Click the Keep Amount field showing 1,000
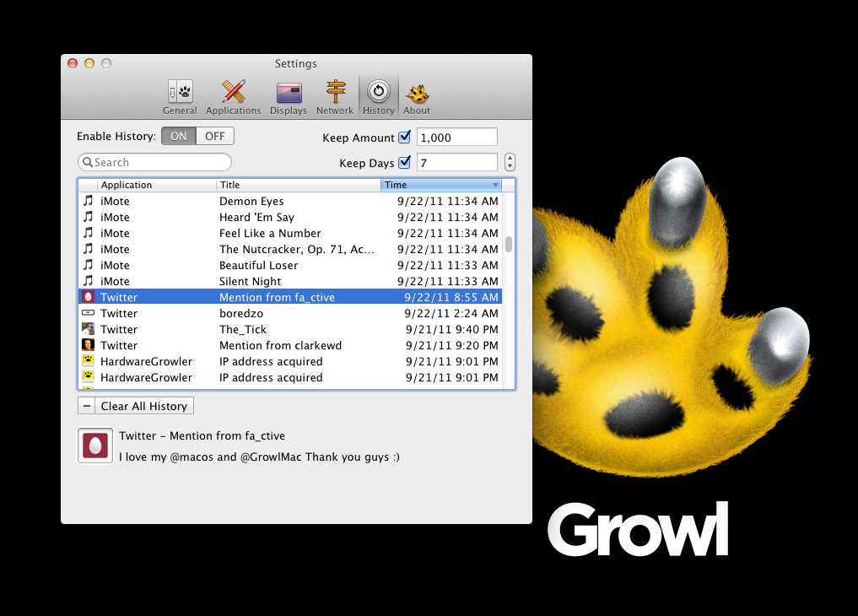 click(x=457, y=137)
